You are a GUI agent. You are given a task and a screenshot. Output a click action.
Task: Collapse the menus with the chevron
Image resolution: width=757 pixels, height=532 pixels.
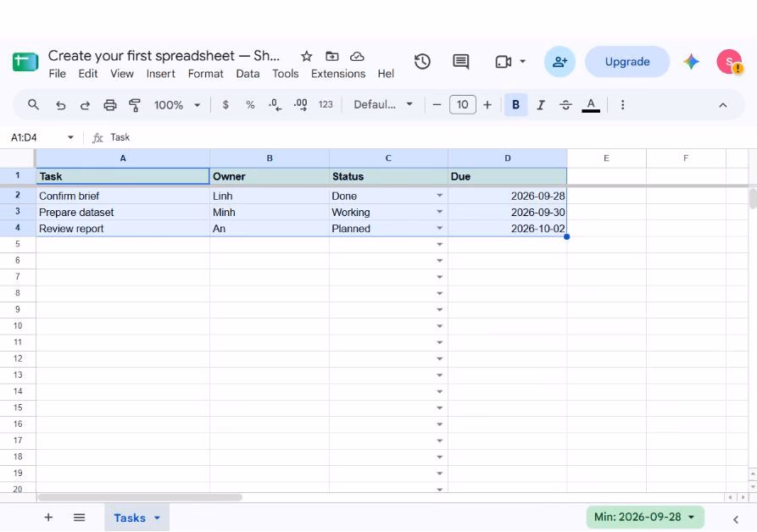723,105
